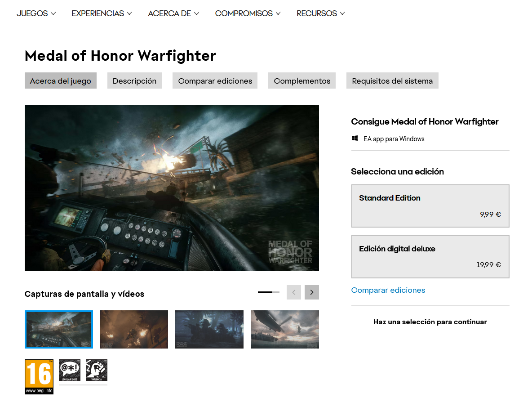Viewport: 532px width, 398px height.
Task: Open the RECURSOS dropdown menu
Action: coord(321,13)
